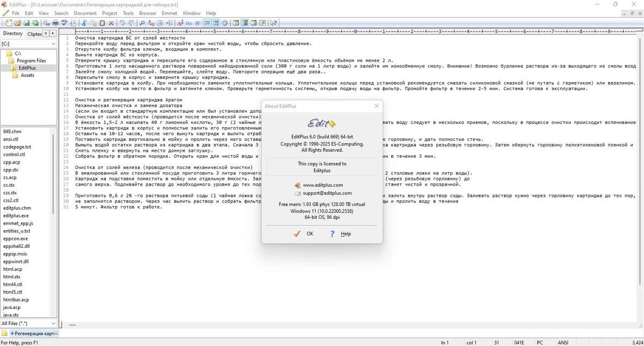Viewport: 644px width, 346px height.
Task: Click the file list vertical scrollbar
Action: click(54, 222)
